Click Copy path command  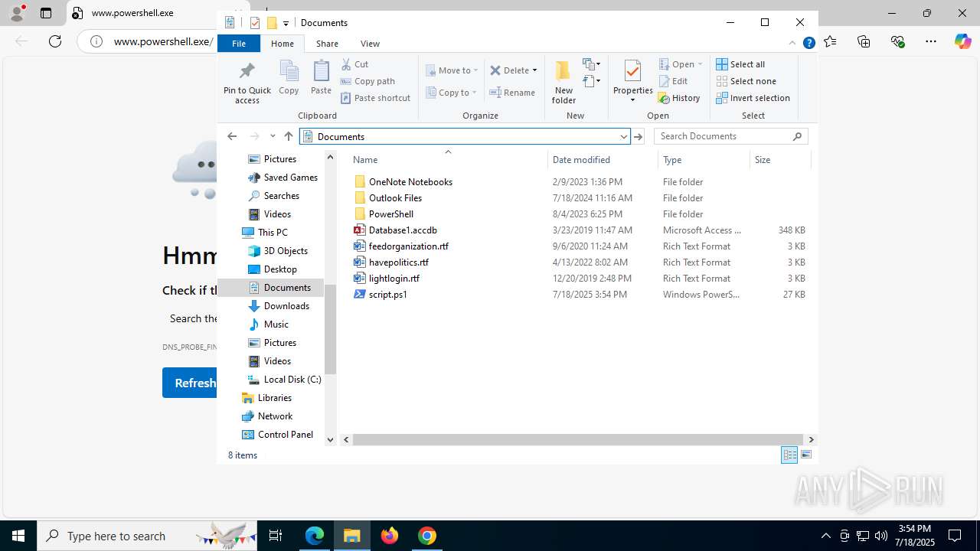(367, 81)
